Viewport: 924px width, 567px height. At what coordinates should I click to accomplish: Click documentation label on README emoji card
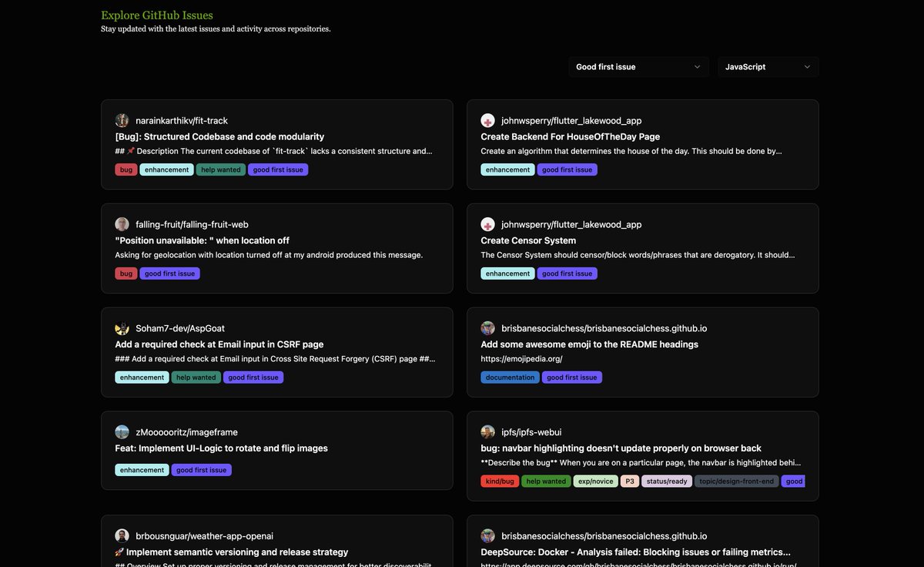(510, 377)
